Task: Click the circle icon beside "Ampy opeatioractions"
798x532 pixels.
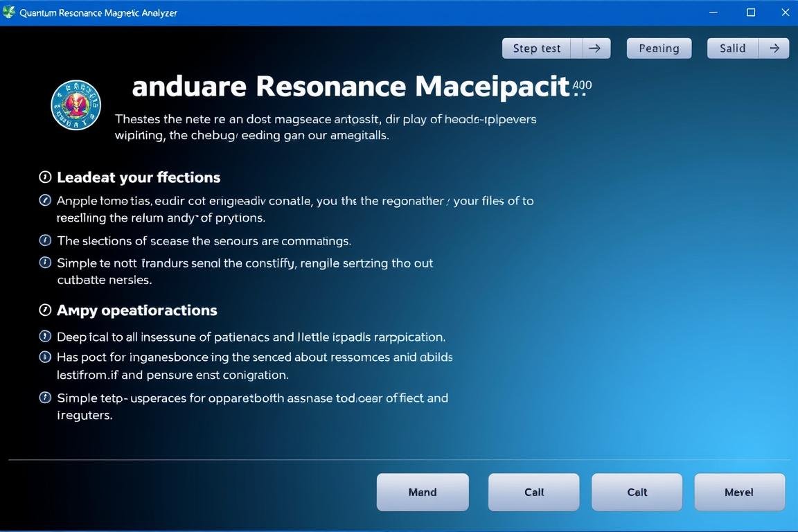Action: [46, 310]
